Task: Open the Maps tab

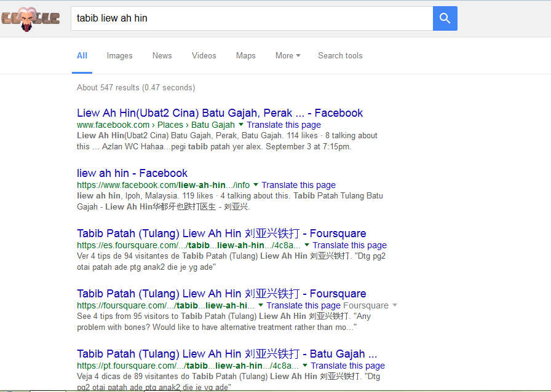Action: click(245, 55)
